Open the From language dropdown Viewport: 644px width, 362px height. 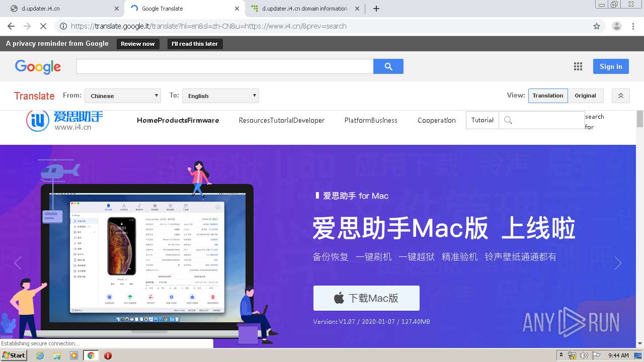pyautogui.click(x=123, y=96)
